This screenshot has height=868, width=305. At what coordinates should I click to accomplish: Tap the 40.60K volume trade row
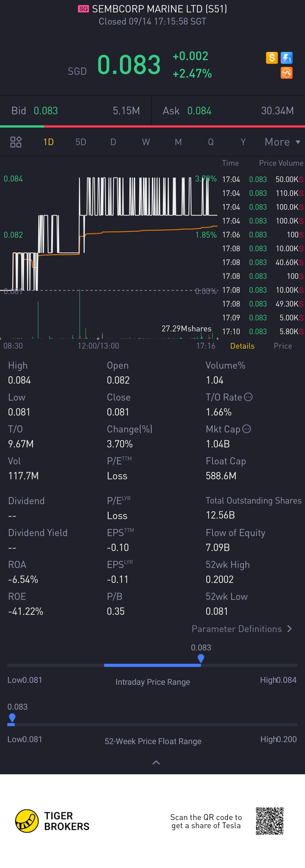[263, 262]
